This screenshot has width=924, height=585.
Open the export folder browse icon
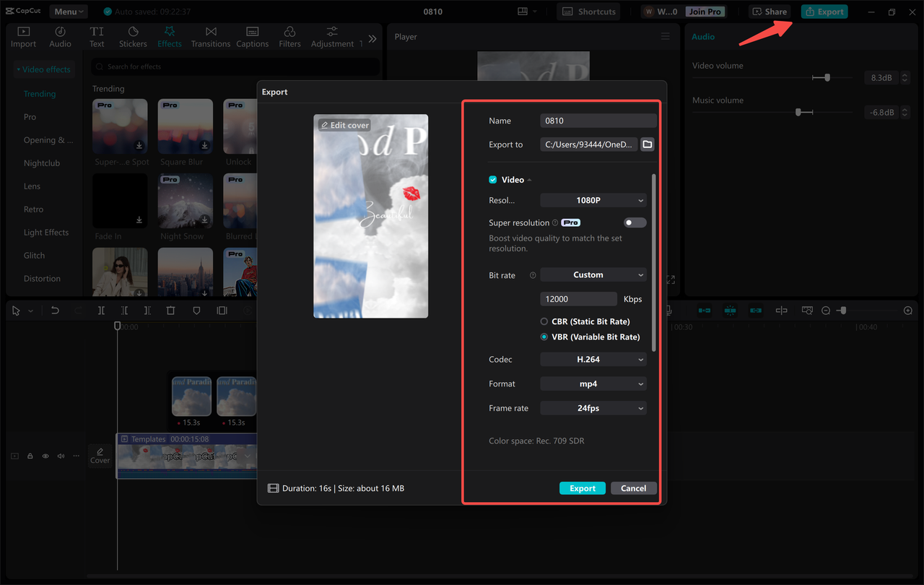click(648, 144)
